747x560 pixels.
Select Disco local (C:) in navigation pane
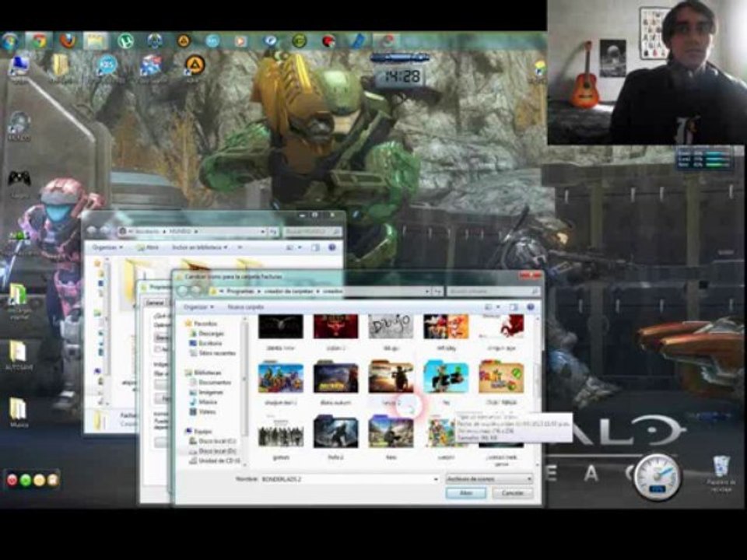click(213, 441)
